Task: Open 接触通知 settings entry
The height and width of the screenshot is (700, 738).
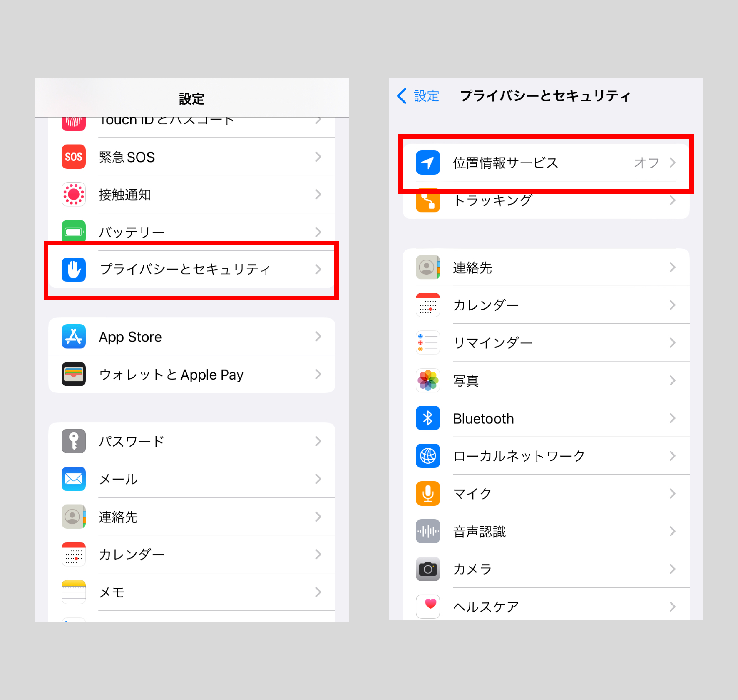Action: (192, 194)
